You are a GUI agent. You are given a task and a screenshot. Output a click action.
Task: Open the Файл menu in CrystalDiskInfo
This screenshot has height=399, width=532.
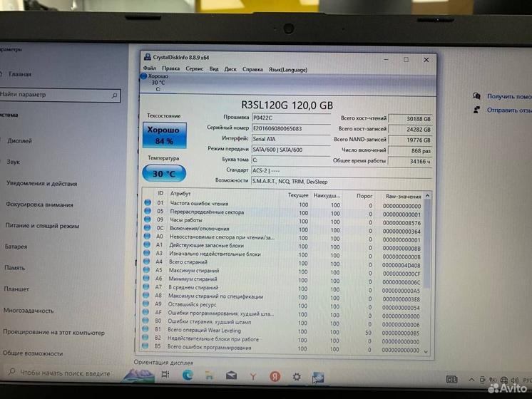coord(149,68)
